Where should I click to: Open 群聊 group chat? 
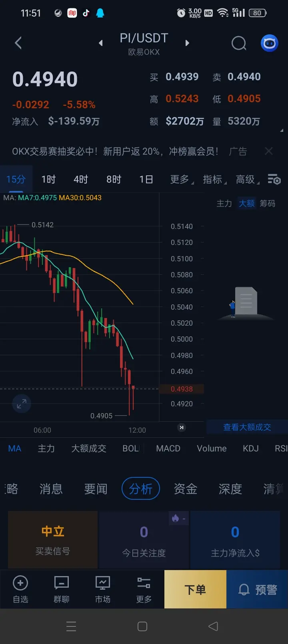[62, 589]
